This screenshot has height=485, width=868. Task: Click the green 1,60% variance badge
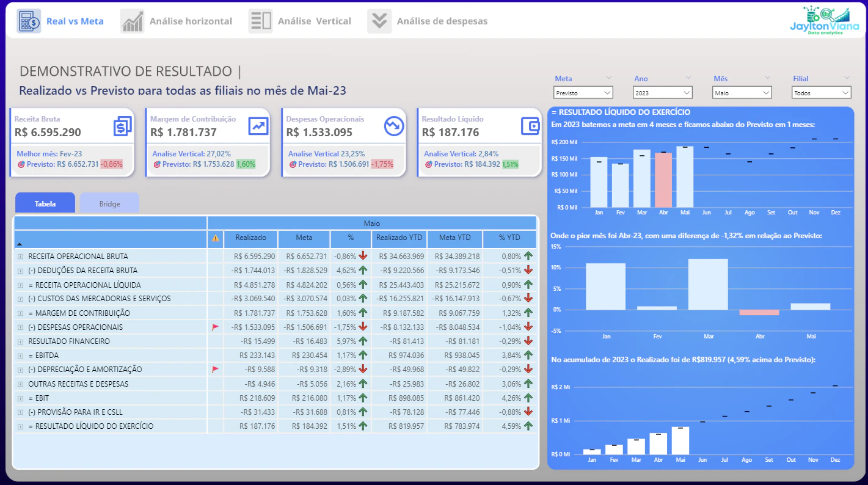[x=246, y=164]
